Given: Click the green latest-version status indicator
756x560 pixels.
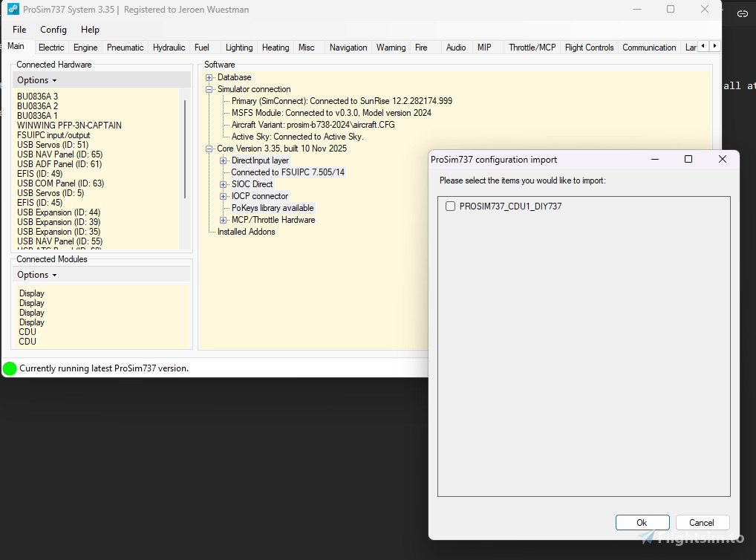Looking at the screenshot, I should (x=10, y=368).
